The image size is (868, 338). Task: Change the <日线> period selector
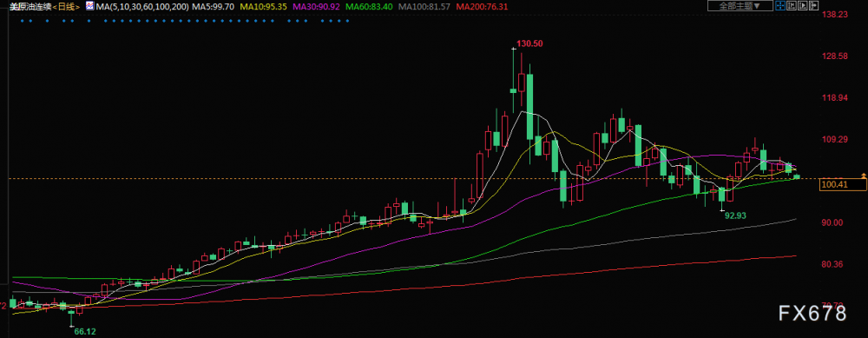click(67, 7)
